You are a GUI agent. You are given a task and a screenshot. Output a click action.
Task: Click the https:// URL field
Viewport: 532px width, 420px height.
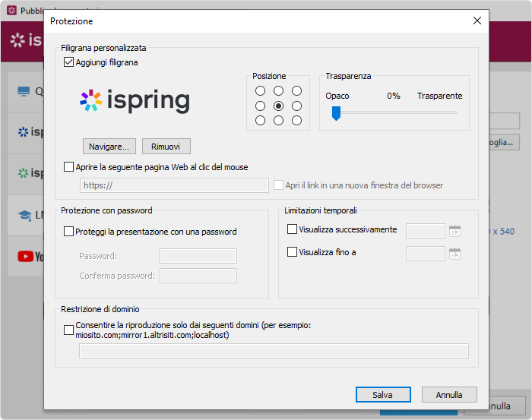coord(174,185)
